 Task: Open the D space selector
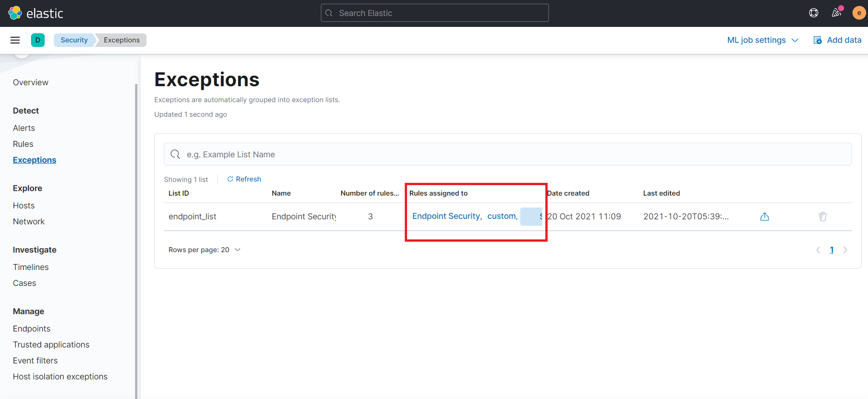tap(38, 40)
